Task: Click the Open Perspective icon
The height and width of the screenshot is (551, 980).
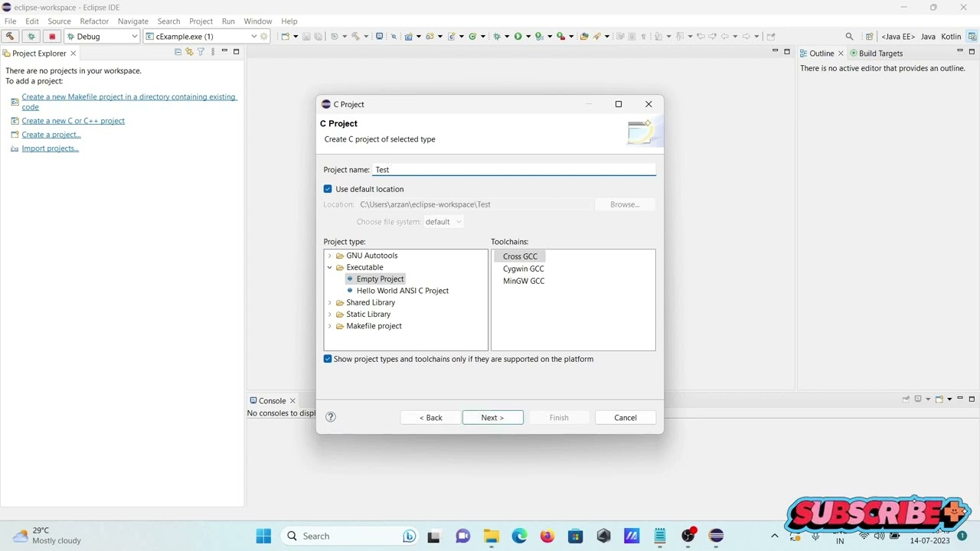Action: pyautogui.click(x=869, y=36)
